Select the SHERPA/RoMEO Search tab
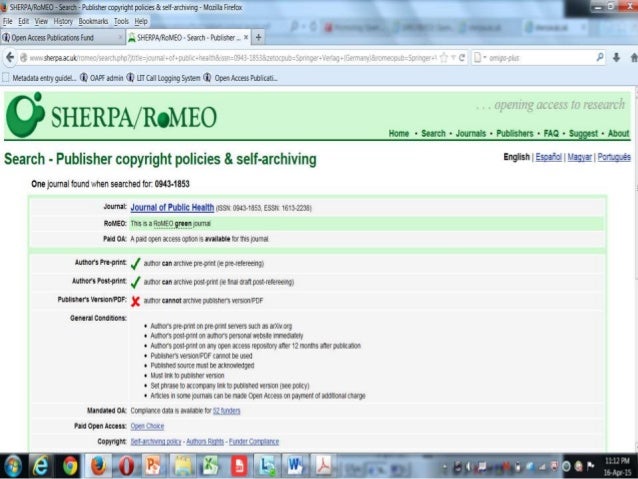Viewport: 638px width, 479px height. point(188,37)
